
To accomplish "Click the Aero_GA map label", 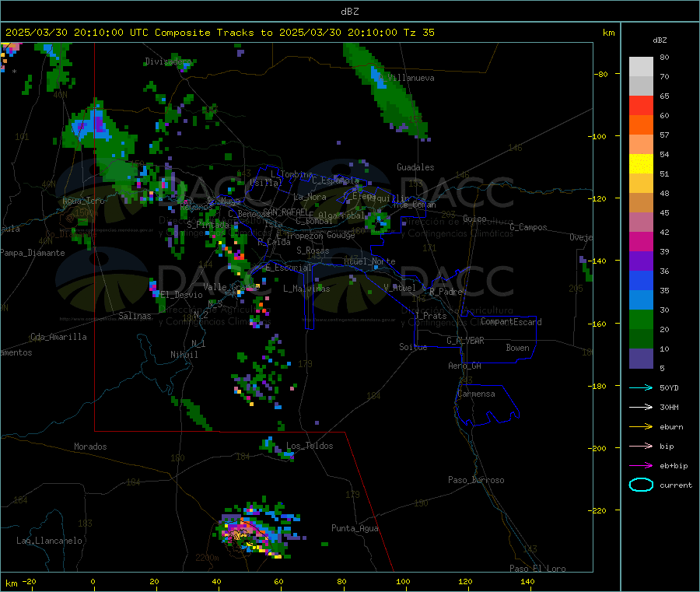I will (464, 366).
